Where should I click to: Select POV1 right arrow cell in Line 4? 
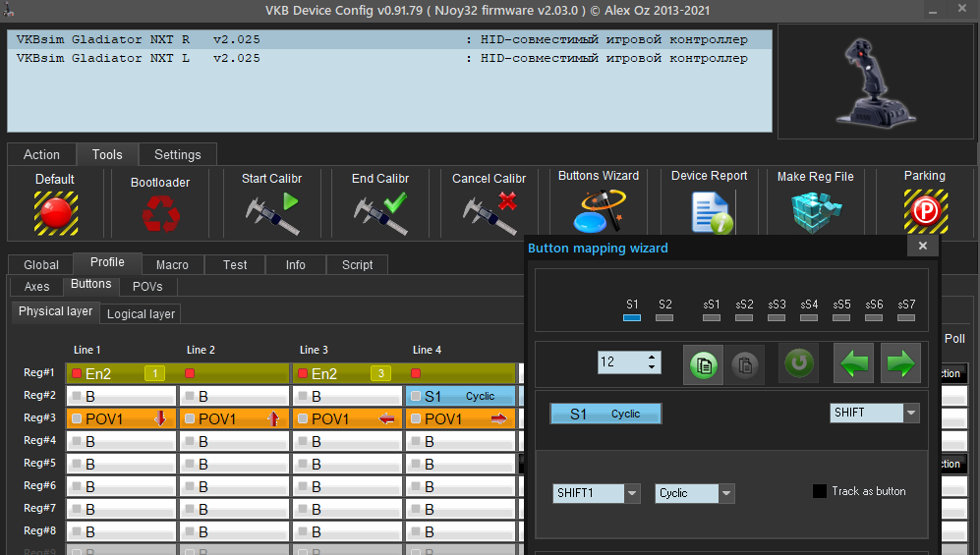click(x=461, y=418)
